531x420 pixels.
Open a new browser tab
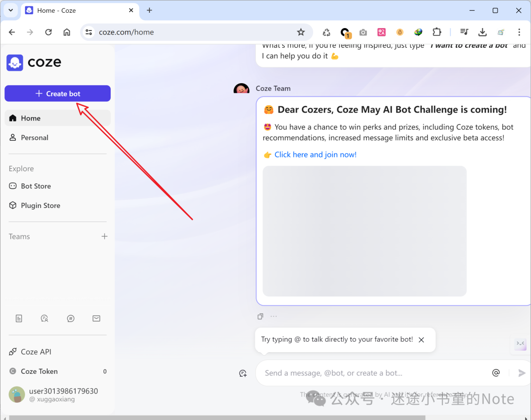point(149,10)
